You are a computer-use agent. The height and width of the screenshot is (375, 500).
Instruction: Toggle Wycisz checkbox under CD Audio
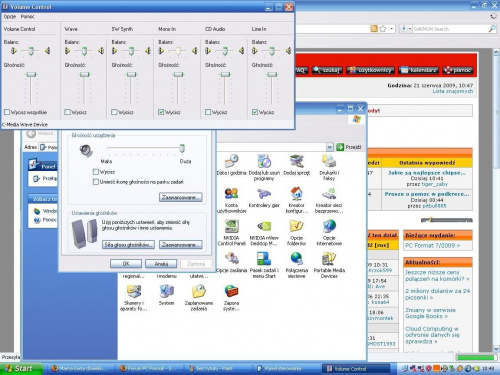coord(208,112)
